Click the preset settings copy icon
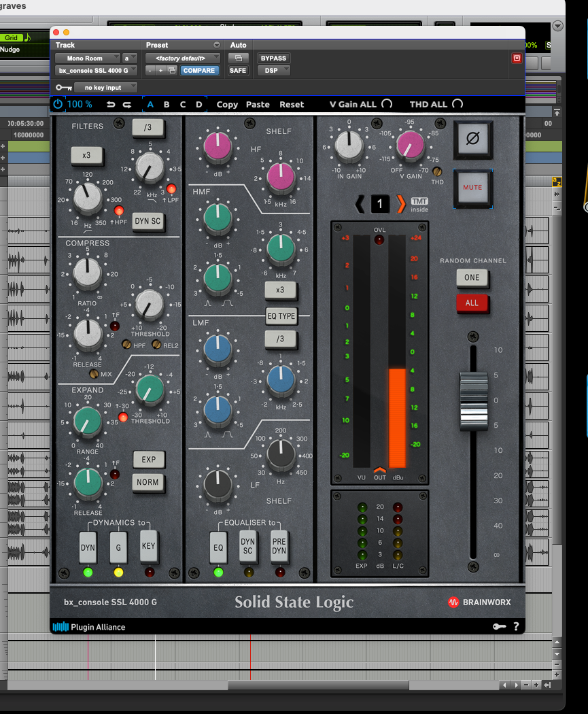 coord(172,71)
